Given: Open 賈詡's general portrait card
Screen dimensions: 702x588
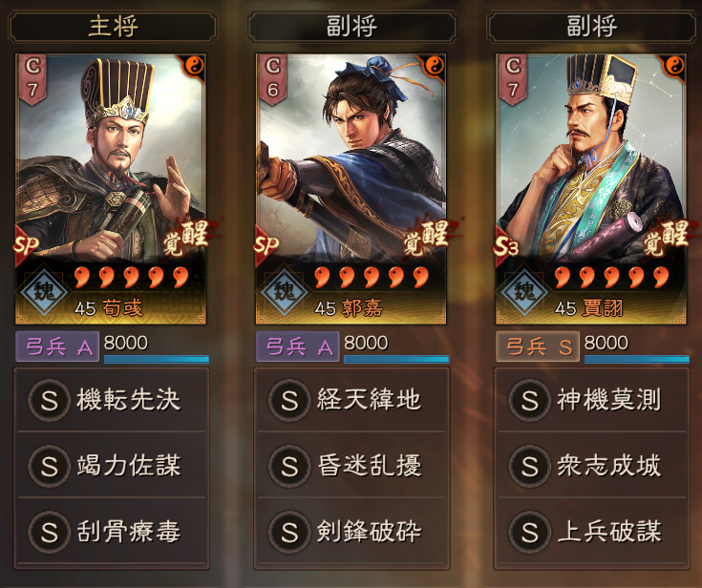Looking at the screenshot, I should [591, 189].
